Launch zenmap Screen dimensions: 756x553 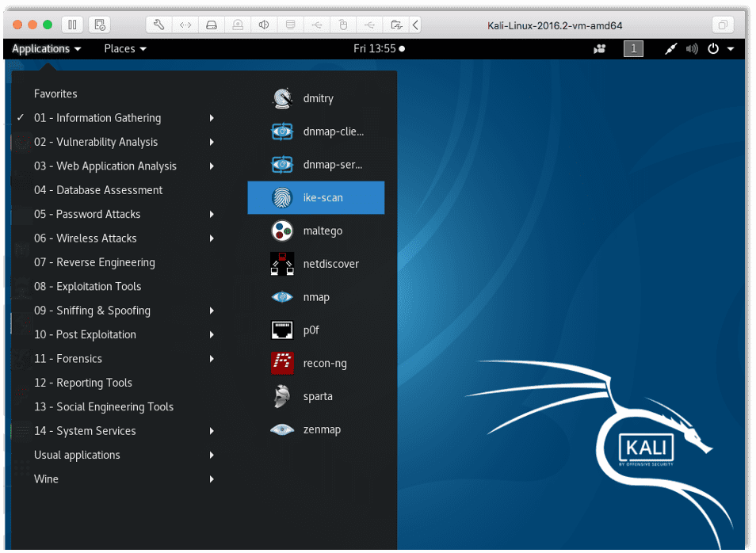(320, 429)
